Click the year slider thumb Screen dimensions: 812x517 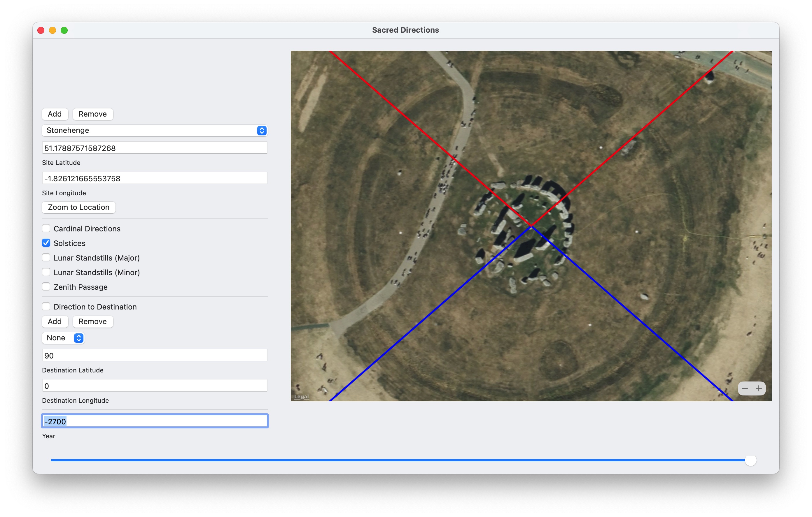coord(750,460)
